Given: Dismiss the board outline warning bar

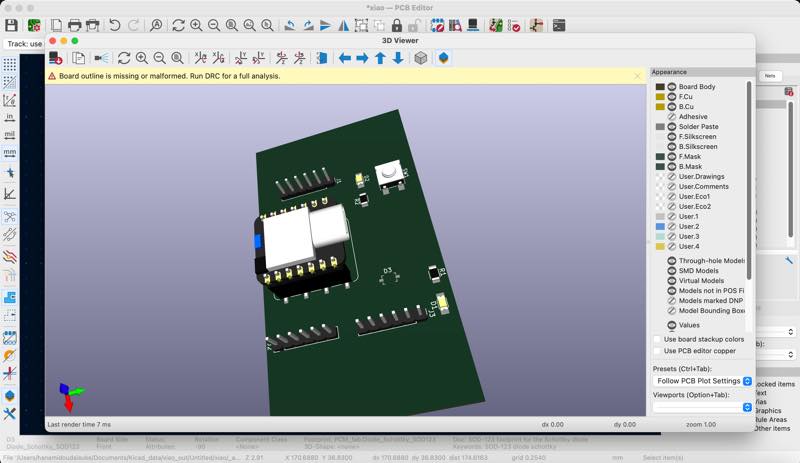Looking at the screenshot, I should click(x=637, y=76).
